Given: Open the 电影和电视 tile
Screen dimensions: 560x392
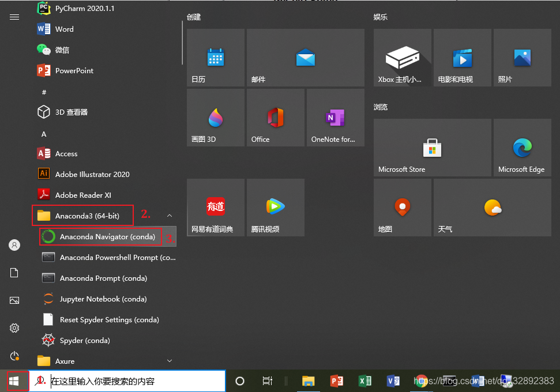Looking at the screenshot, I should coord(463,58).
